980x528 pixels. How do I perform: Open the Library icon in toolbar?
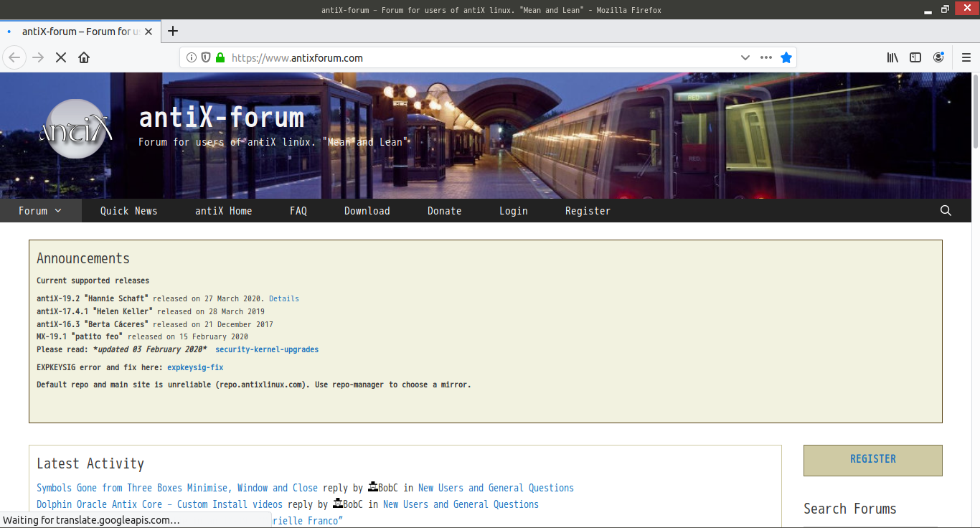(892, 57)
